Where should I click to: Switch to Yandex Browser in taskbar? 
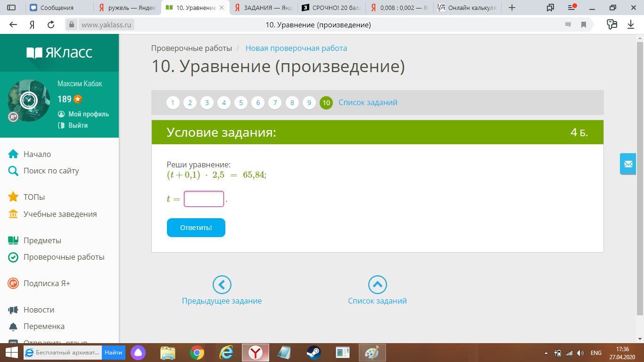256,353
